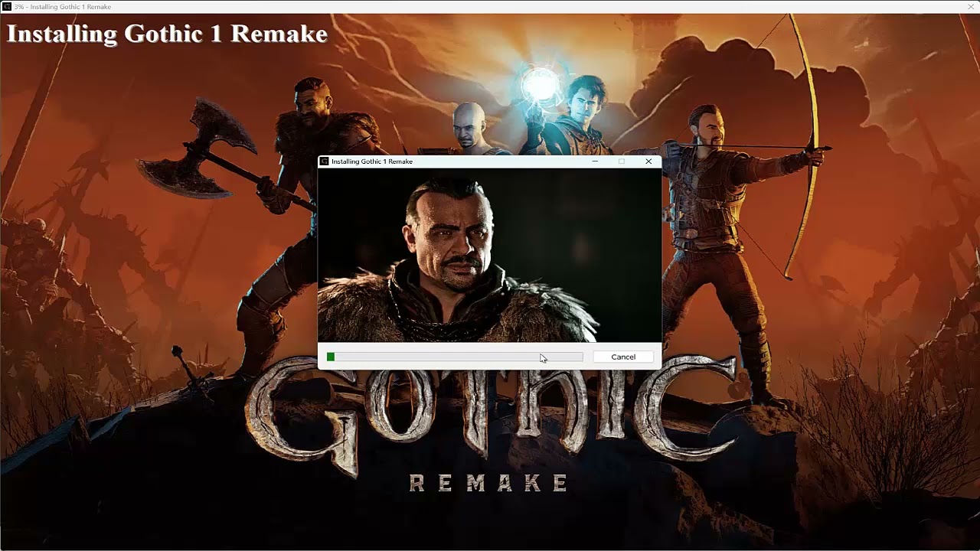Cancel the Gothic 1 Remake installation
This screenshot has width=980, height=551.
[623, 357]
